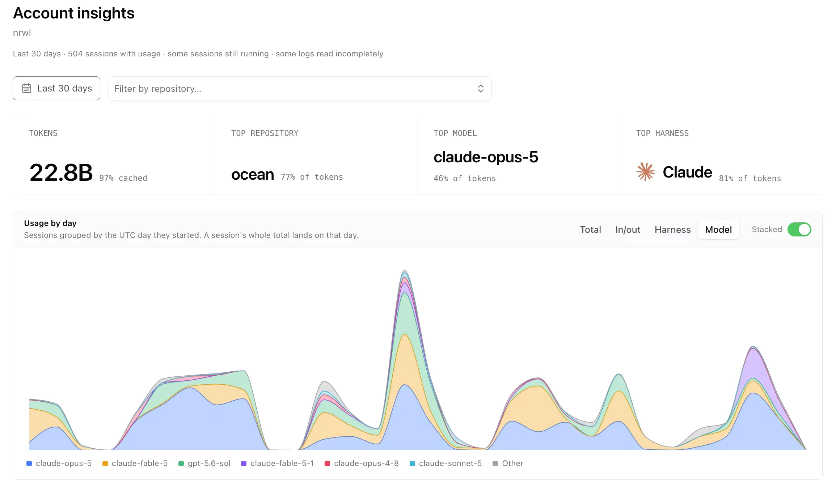
Task: Switch chart to the In/out tab
Action: coord(628,230)
